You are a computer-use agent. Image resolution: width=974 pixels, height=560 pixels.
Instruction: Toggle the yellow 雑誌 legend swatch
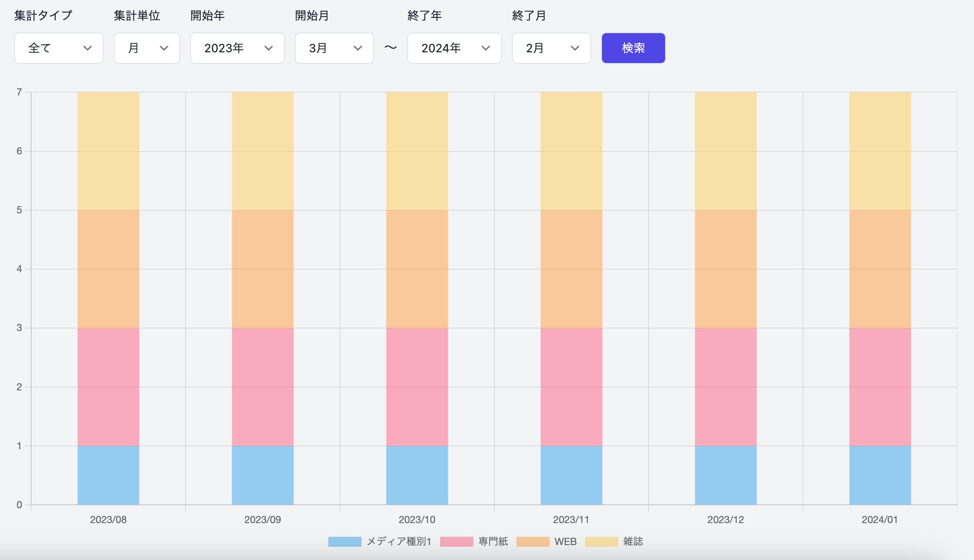tap(601, 542)
